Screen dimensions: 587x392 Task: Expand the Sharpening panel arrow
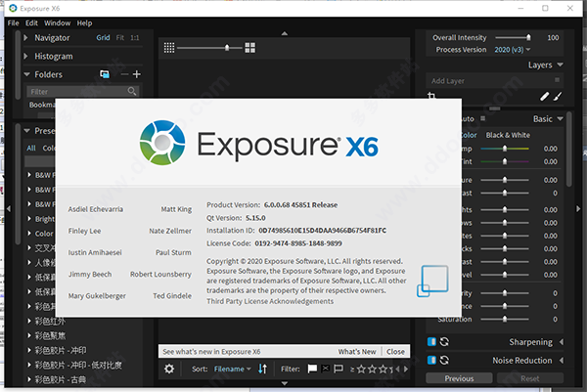(x=562, y=342)
